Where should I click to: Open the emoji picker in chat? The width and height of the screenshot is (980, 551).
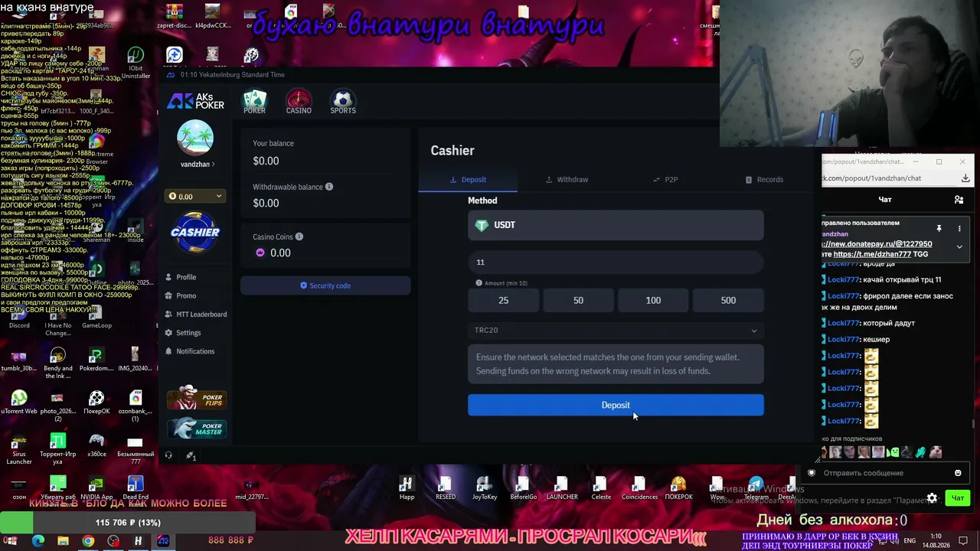point(958,473)
